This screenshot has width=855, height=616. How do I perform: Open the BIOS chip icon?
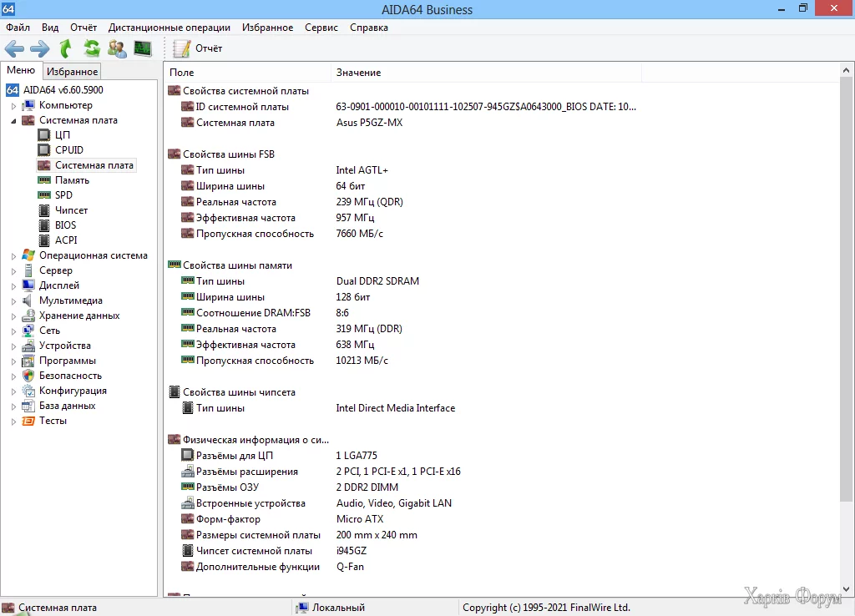[44, 225]
